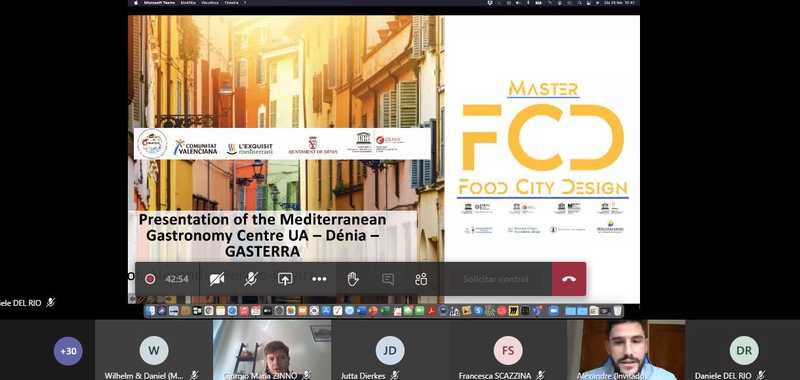Open the Trash in the Dock
Screen dimensions: 800x380
coord(617,310)
